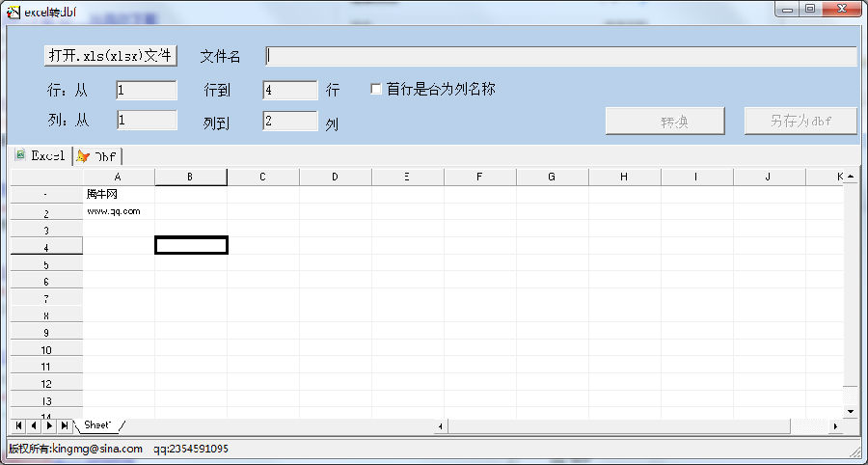This screenshot has width=868, height=465.
Task: Select row 4 header
Action: tap(46, 247)
